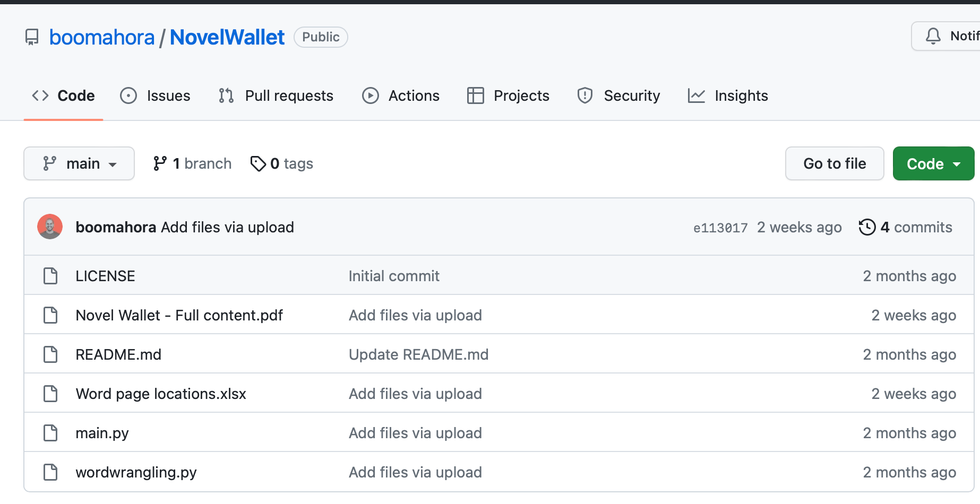Click the commit history clock icon
Viewport: 980px width, 504px height.
coord(867,227)
